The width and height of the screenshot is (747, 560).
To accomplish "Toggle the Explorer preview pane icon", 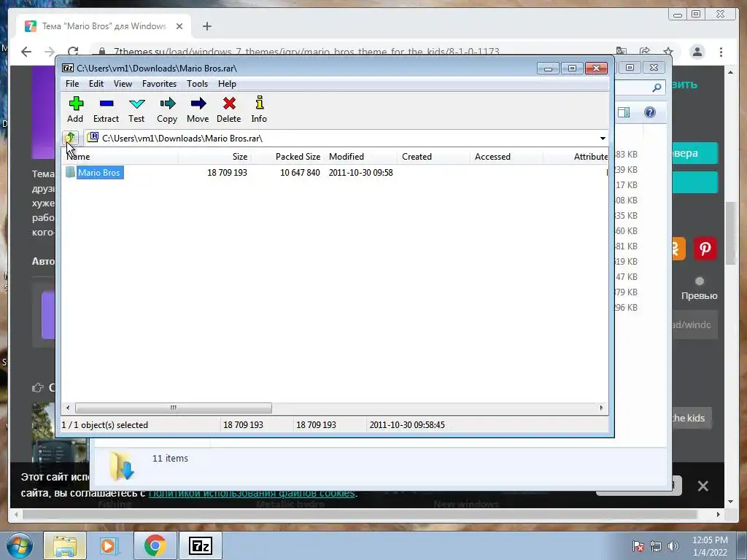I will (x=624, y=112).
